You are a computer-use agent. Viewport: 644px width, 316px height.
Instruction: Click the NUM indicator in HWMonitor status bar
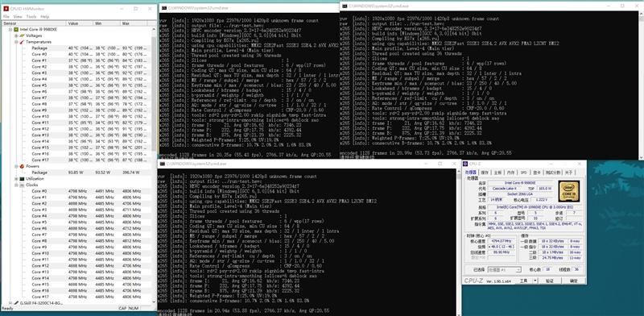coord(134,308)
